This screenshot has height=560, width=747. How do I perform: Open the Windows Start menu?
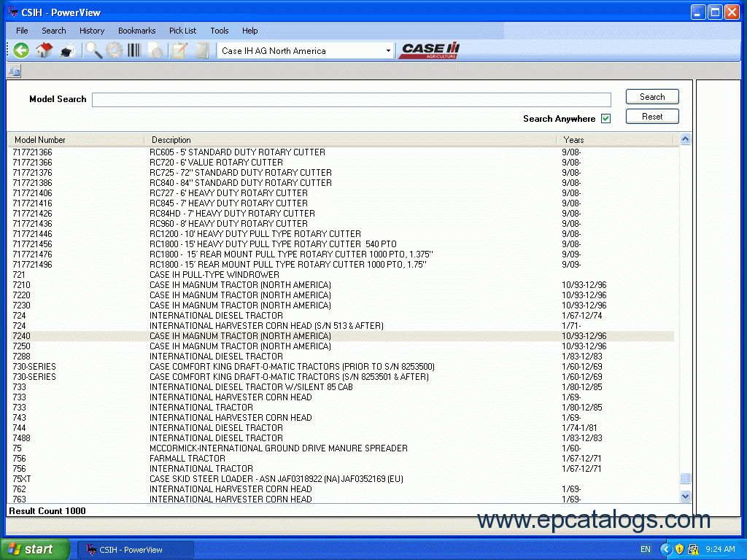(35, 549)
